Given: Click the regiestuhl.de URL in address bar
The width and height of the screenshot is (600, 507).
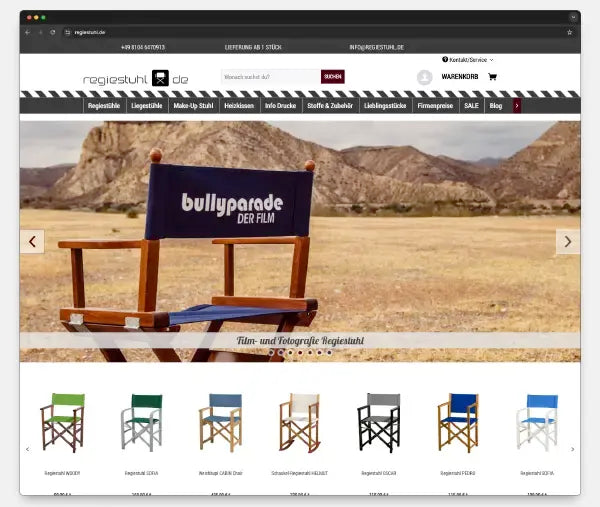Looking at the screenshot, I should [x=90, y=33].
